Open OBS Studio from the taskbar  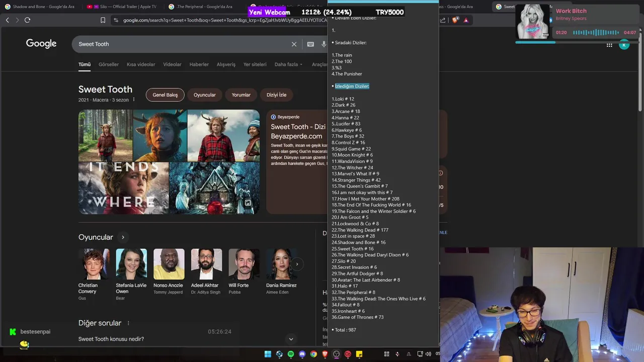pyautogui.click(x=336, y=354)
